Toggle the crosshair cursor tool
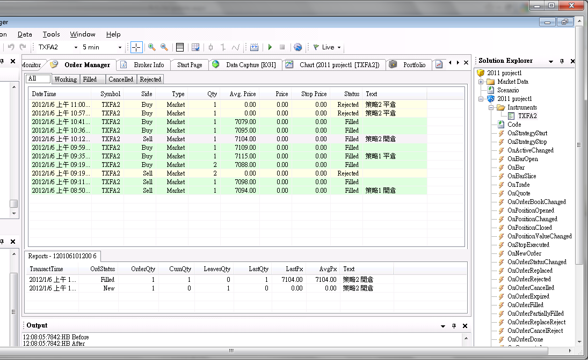 [x=136, y=47]
